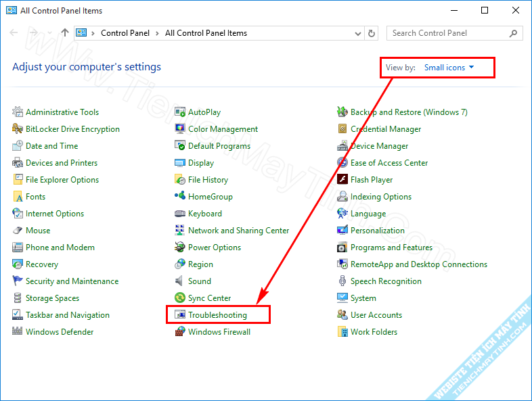This screenshot has width=532, height=401.
Task: Click the Network and Sharing Center icon
Action: point(180,231)
